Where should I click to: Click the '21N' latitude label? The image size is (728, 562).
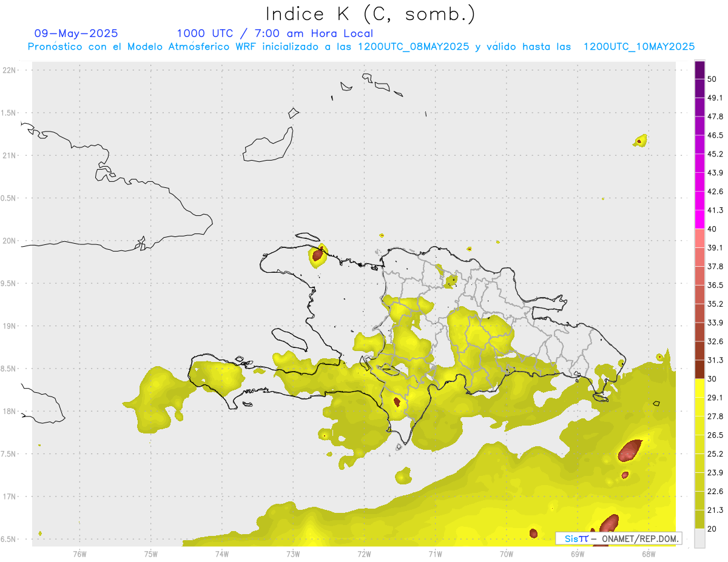click(x=9, y=156)
